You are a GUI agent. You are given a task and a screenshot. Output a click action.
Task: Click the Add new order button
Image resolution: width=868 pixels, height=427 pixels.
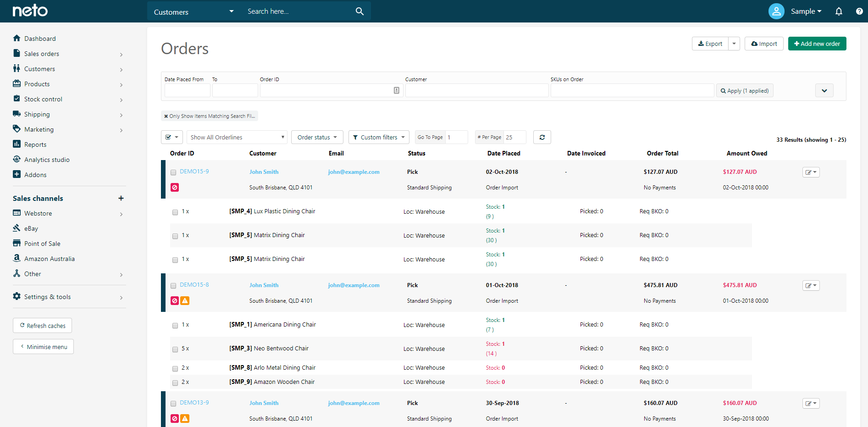click(817, 44)
